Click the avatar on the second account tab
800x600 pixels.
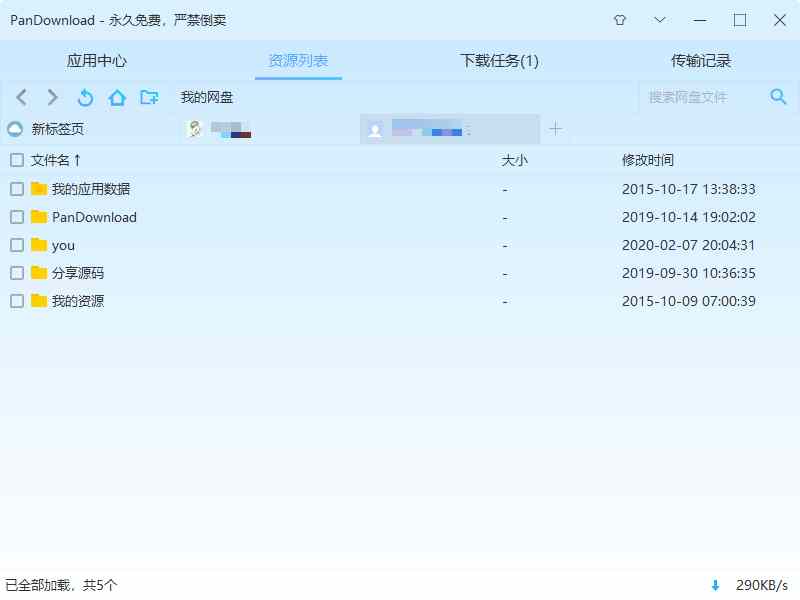tap(194, 129)
